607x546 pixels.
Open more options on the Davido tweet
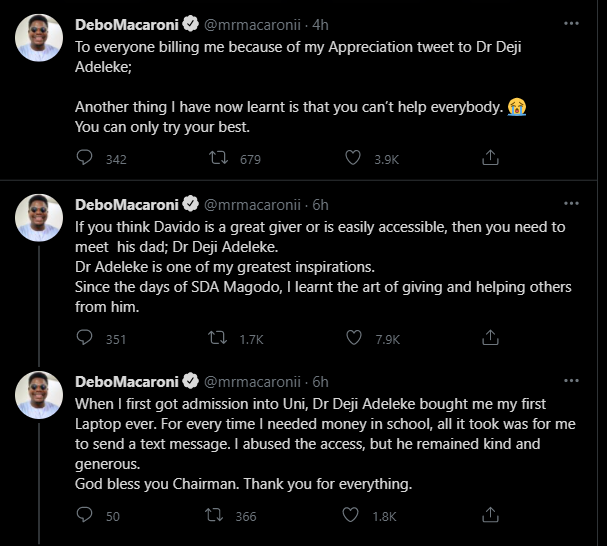click(x=570, y=202)
